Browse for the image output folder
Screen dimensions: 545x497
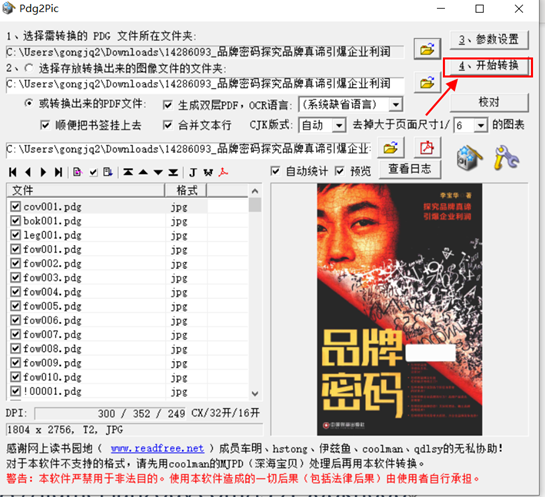[427, 82]
